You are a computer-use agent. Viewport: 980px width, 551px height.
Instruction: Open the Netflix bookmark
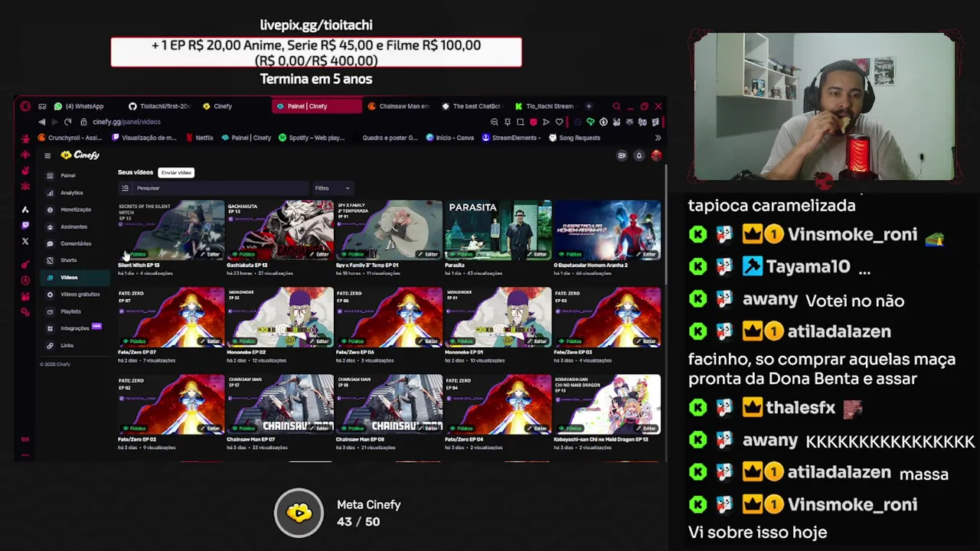point(200,138)
